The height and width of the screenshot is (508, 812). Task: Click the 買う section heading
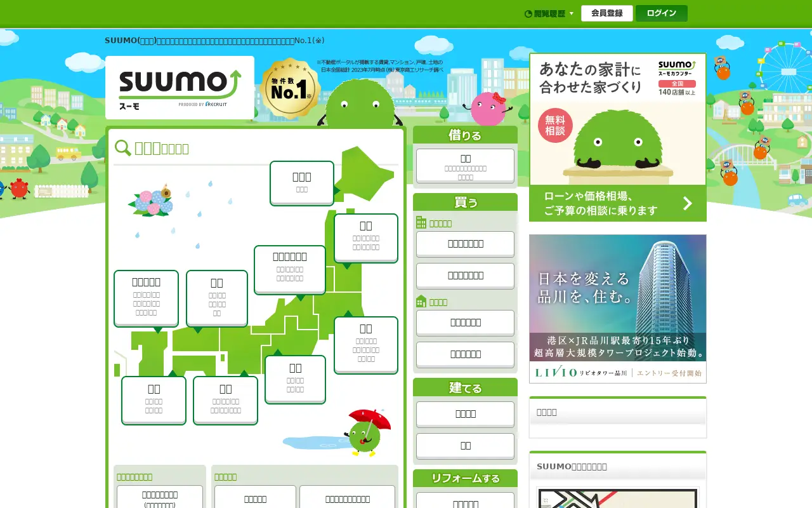[x=465, y=202]
